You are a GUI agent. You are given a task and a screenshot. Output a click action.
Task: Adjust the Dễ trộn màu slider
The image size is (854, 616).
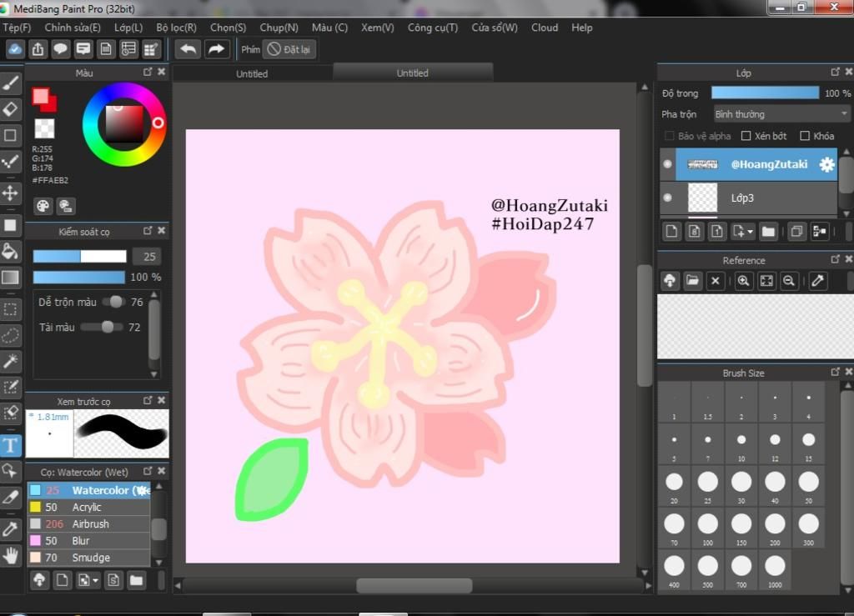pyautogui.click(x=112, y=302)
